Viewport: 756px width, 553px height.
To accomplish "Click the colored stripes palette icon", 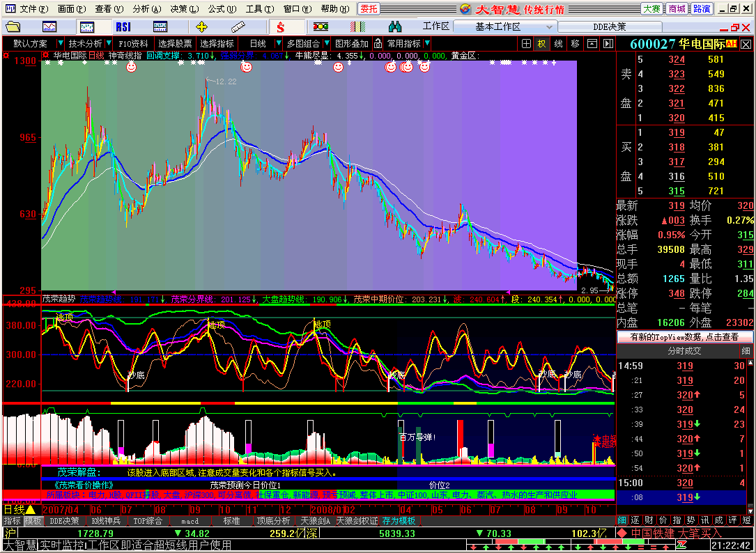I will pyautogui.click(x=357, y=27).
